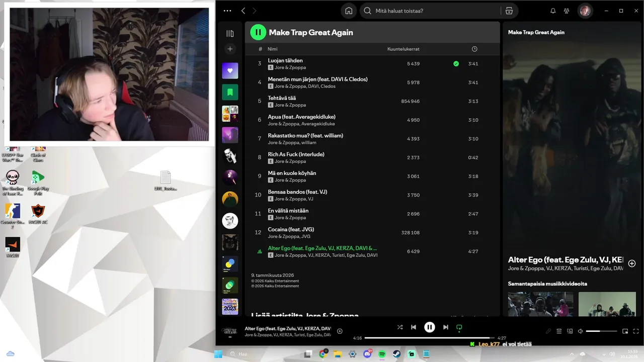Expand the player to full screen
644x362 pixels.
[x=636, y=331]
